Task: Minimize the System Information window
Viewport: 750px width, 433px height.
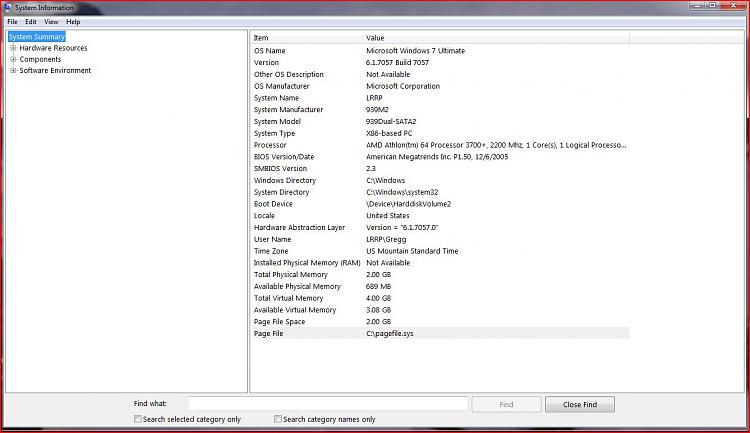Action: pos(697,6)
